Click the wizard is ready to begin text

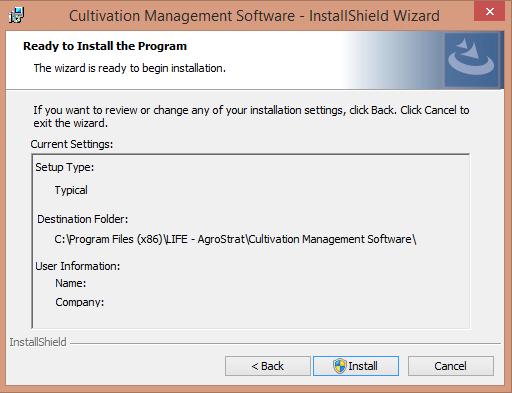[130, 68]
